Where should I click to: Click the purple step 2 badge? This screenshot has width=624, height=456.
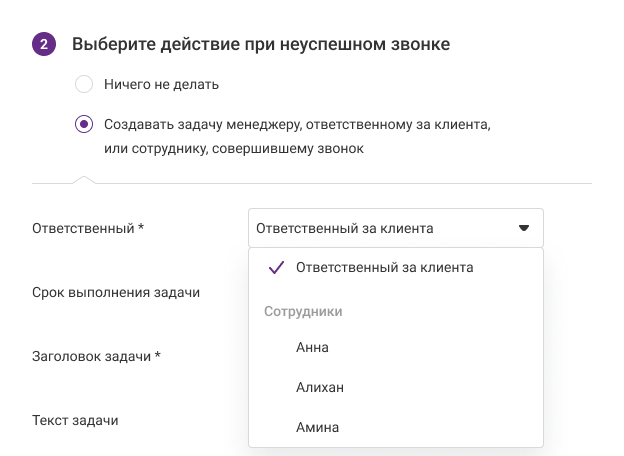[44, 45]
